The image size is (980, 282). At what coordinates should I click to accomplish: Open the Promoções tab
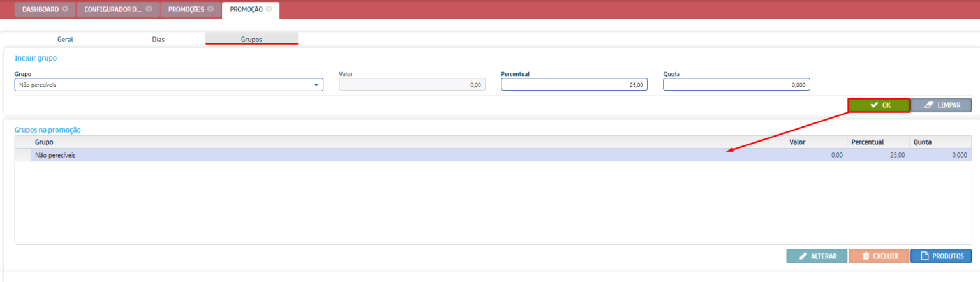click(186, 10)
